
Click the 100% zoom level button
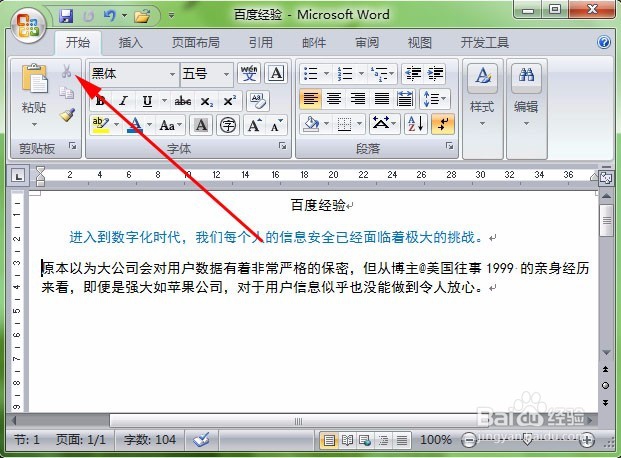tap(435, 439)
